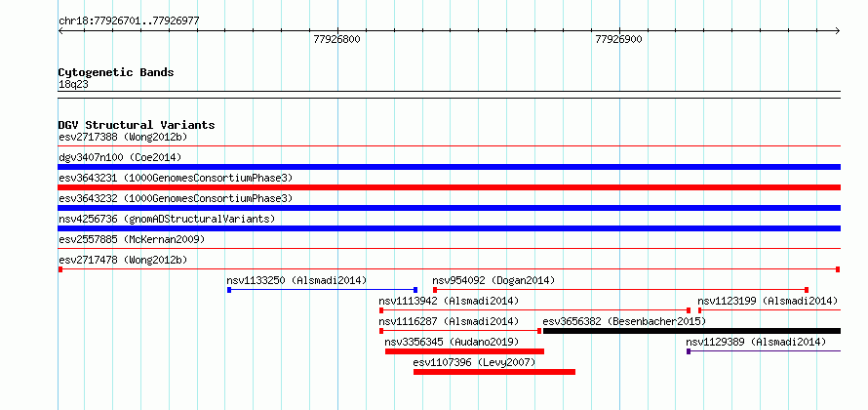This screenshot has height=410, width=868.
Task: Click the thick red bar under esv3643231
Action: (449, 187)
